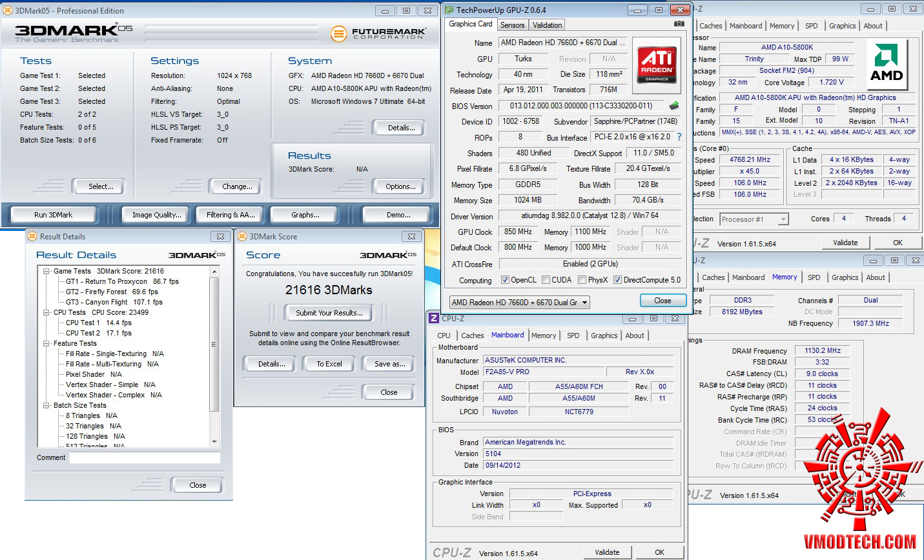Click Validate in the Mainboard CPU-Z window
This screenshot has width=924, height=560.
pos(607,552)
